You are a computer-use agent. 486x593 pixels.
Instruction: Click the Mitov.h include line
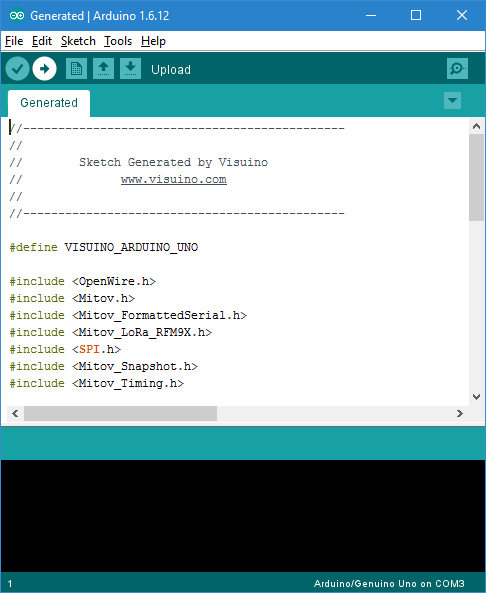72,298
